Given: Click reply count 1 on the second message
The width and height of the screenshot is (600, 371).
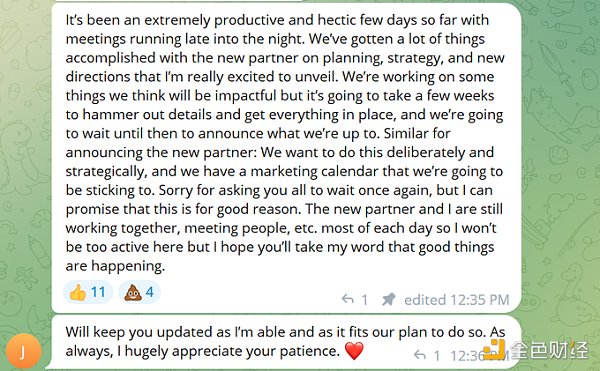Looking at the screenshot, I should [x=437, y=356].
